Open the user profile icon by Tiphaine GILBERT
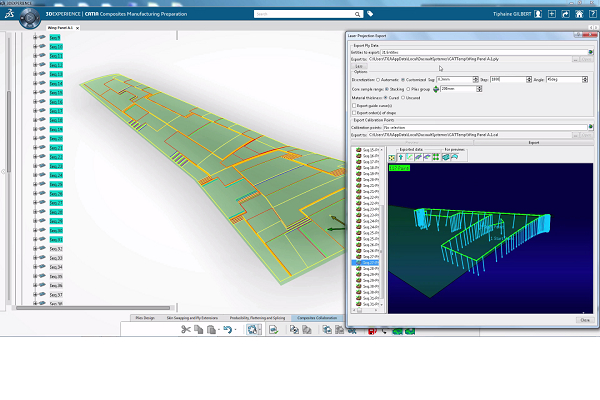 (x=538, y=14)
